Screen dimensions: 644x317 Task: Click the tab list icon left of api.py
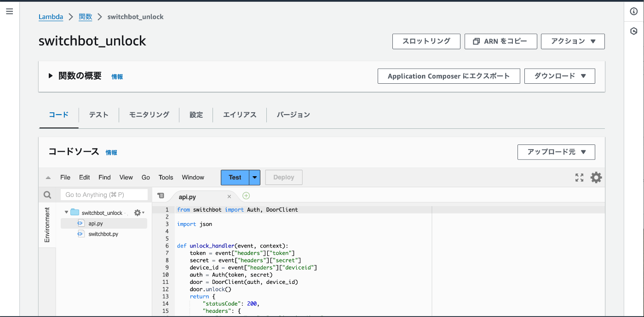[161, 196]
